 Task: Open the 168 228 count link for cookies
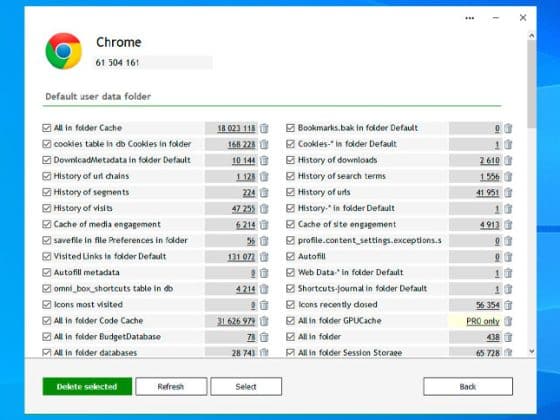pyautogui.click(x=242, y=144)
